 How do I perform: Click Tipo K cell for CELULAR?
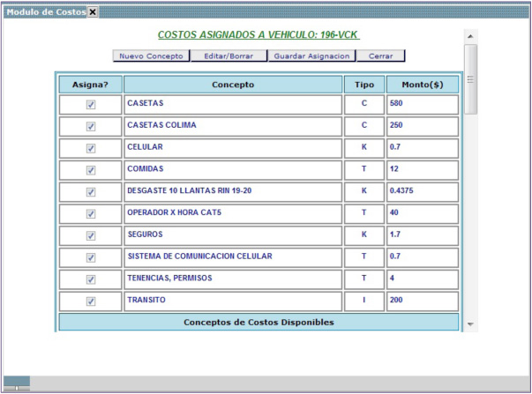click(x=364, y=148)
